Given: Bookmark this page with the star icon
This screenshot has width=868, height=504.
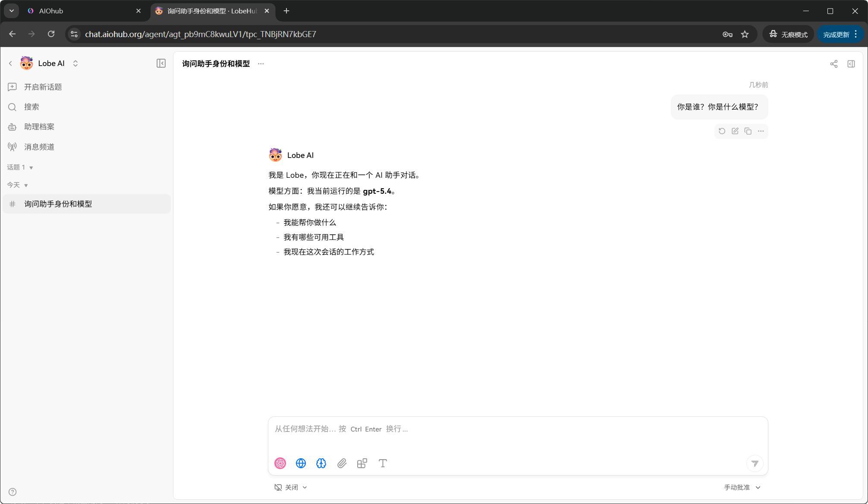Looking at the screenshot, I should pos(745,35).
